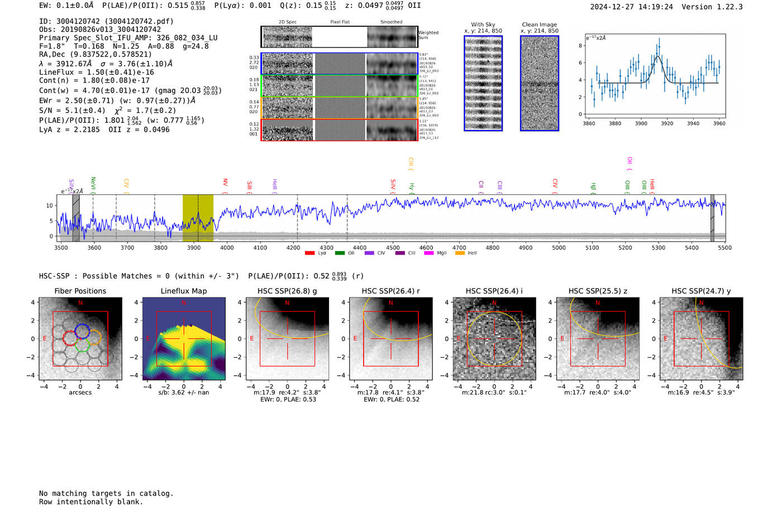Click the HeII orange legend swatch
Image resolution: width=782 pixels, height=532 pixels.
[x=460, y=253]
